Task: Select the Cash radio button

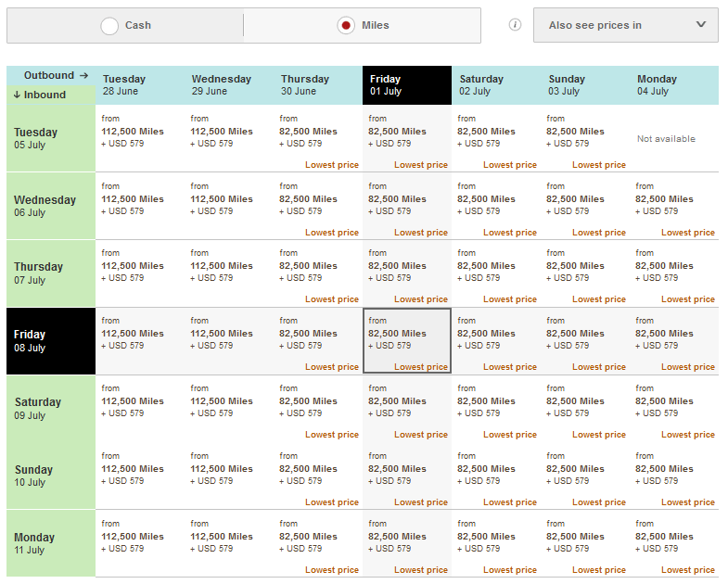Action: tap(109, 26)
